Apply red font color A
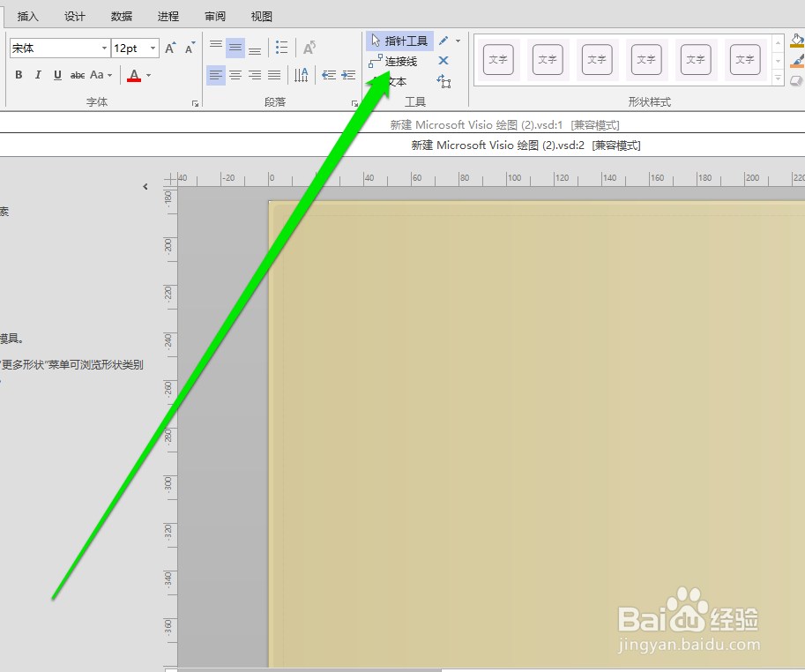805x672 pixels. 134,75
